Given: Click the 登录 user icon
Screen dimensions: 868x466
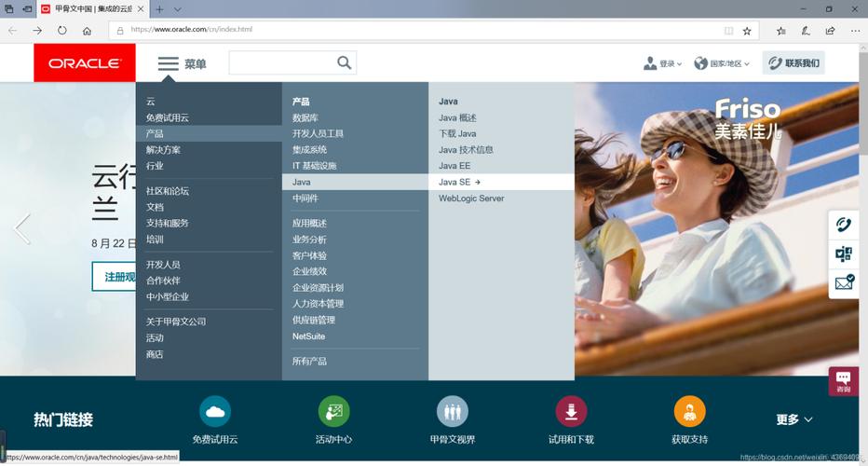Looking at the screenshot, I should pos(650,63).
